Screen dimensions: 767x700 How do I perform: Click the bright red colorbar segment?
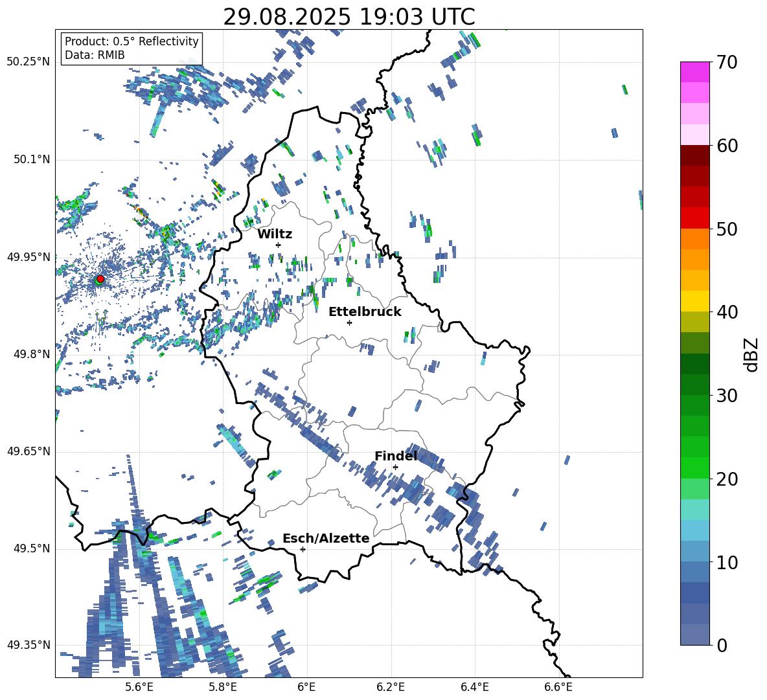[695, 218]
